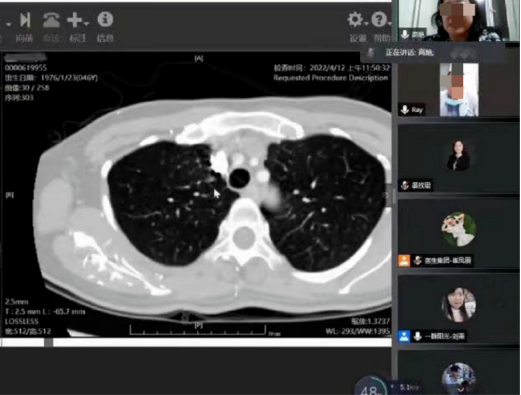
Task: Click the 48 circular speed indicator widget
Action: pyautogui.click(x=371, y=387)
